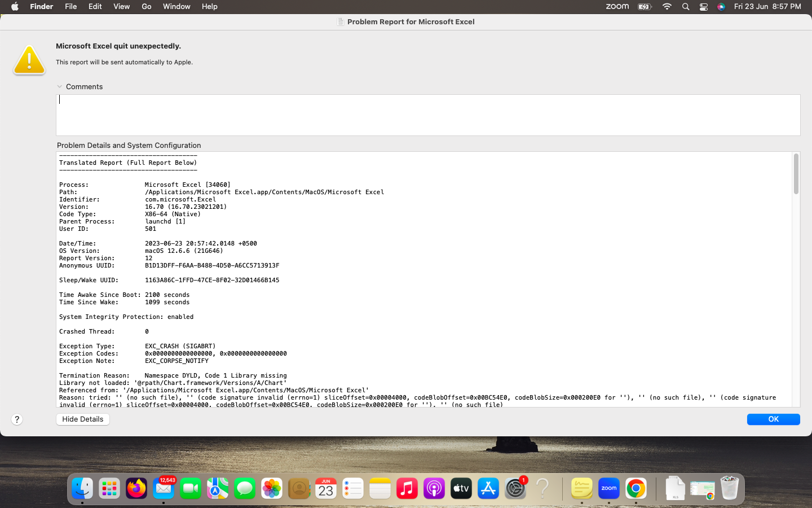Show date and time notification panel
The image size is (812, 508).
767,7
